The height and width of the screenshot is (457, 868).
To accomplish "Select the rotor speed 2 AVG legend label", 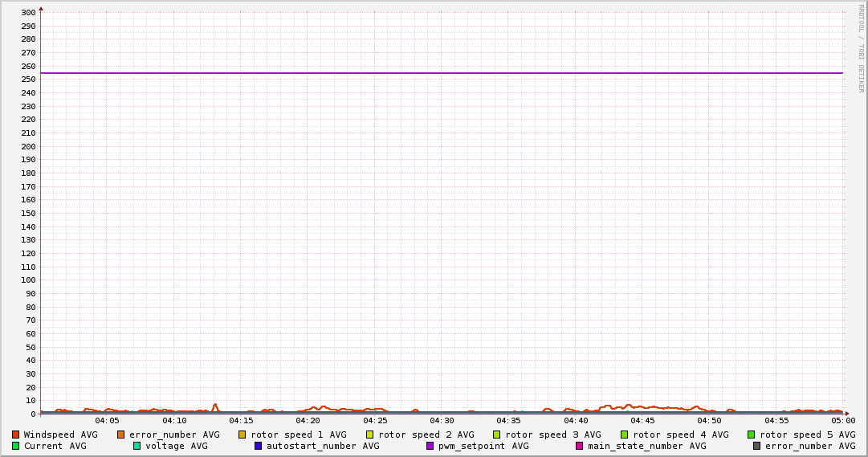I will pyautogui.click(x=426, y=435).
